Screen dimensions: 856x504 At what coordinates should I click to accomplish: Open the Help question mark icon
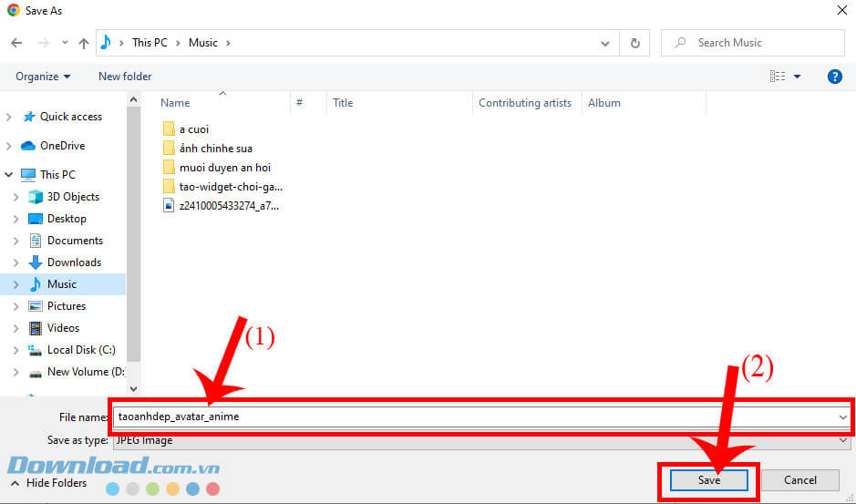pyautogui.click(x=834, y=77)
